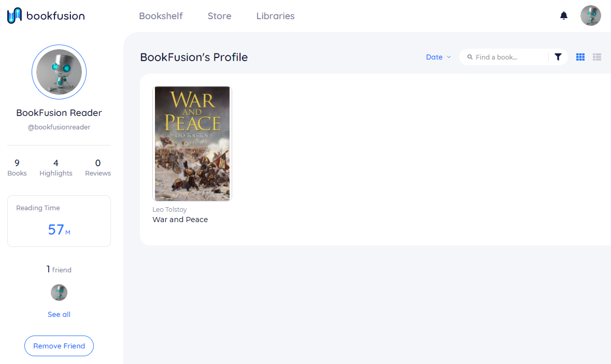The image size is (611, 364).
Task: Open the book filter funnel icon
Action: (558, 57)
